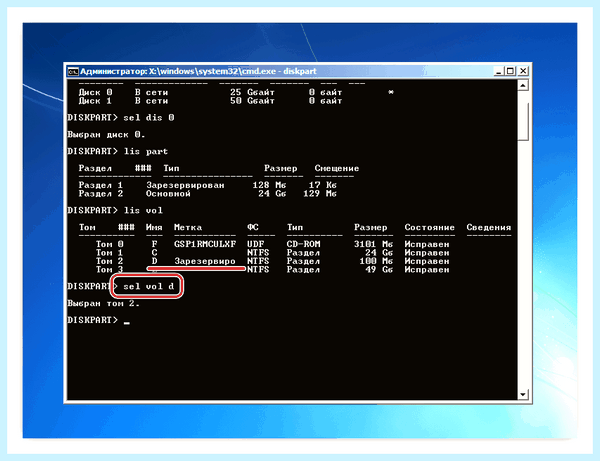Click the cmd.exe icon in the title bar
600x461 pixels.
click(73, 71)
